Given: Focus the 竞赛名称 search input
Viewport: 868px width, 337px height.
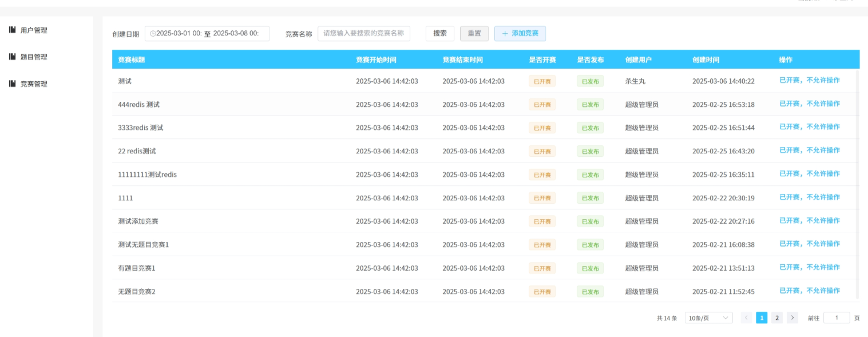Looking at the screenshot, I should [x=364, y=34].
